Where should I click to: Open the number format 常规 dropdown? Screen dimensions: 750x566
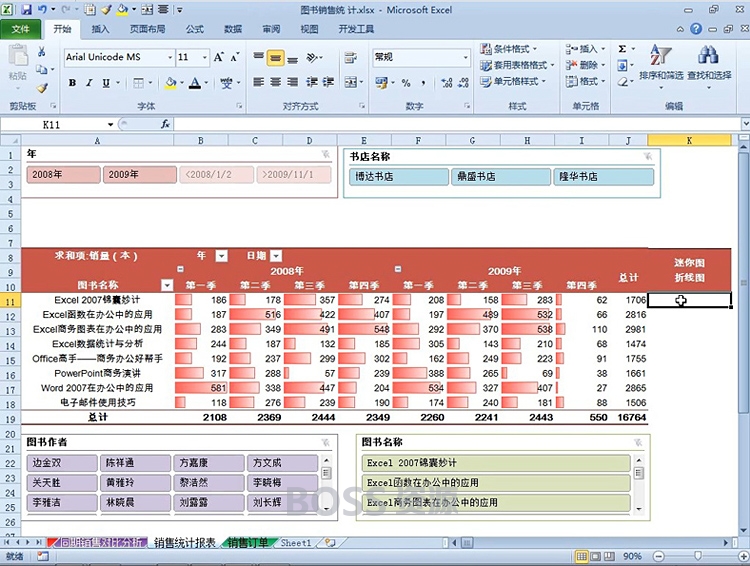[465, 57]
